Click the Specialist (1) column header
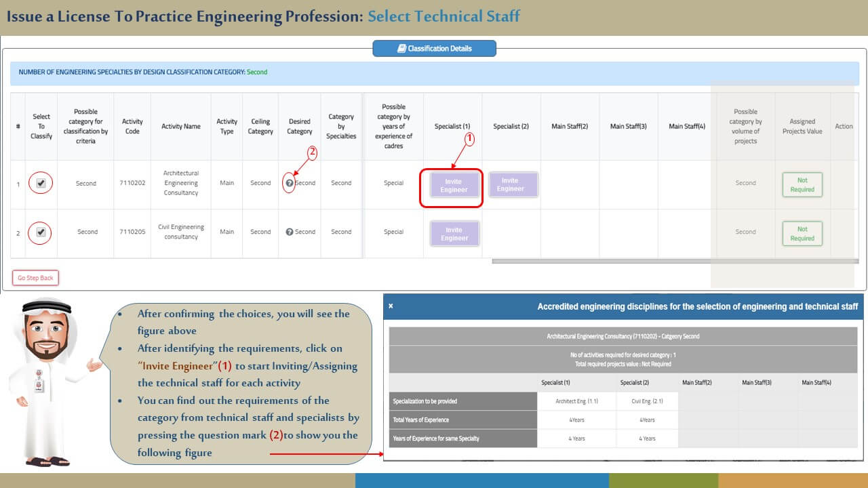868x488 pixels. (452, 126)
